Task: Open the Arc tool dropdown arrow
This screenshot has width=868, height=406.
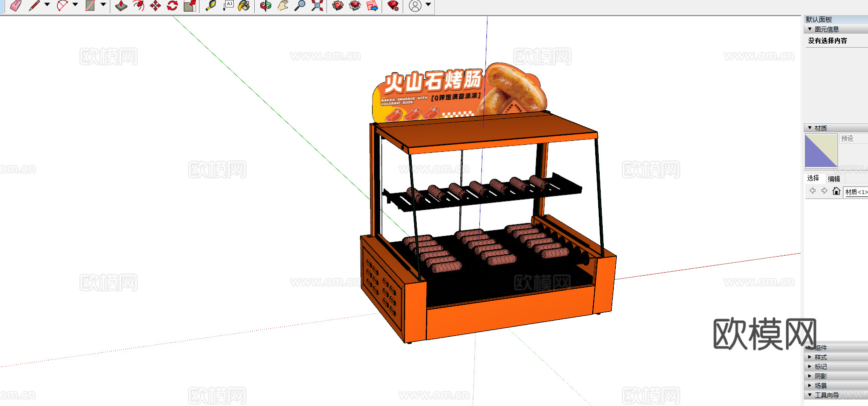Action: click(75, 5)
